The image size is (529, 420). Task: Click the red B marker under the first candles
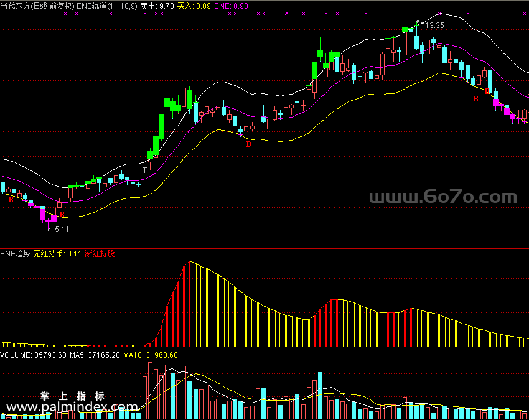pyautogui.click(x=11, y=200)
